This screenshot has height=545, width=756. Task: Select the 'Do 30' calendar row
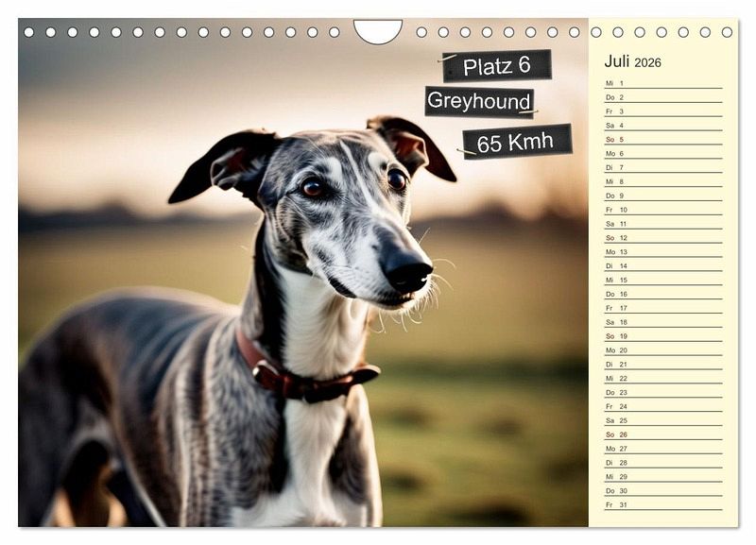[663, 490]
